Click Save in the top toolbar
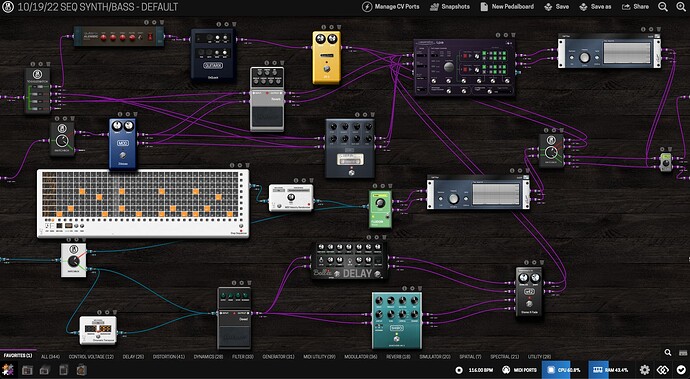Image resolution: width=690 pixels, height=379 pixels. [557, 7]
